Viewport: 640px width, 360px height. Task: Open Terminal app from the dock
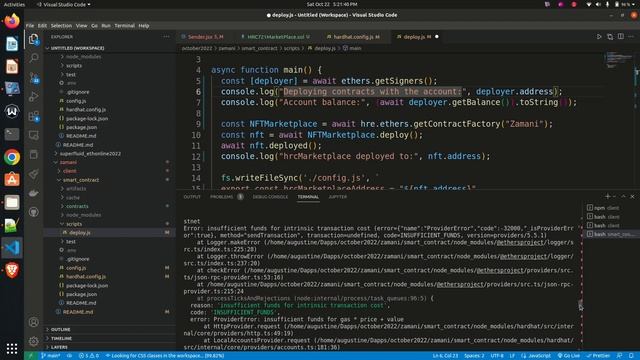tap(12, 134)
